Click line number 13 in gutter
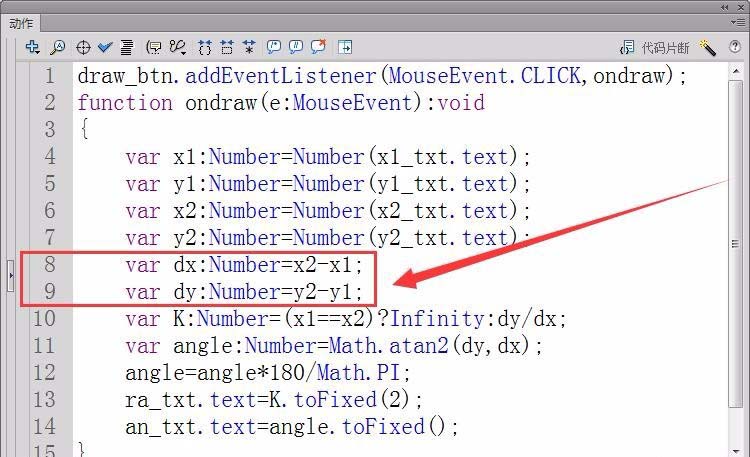 pyautogui.click(x=44, y=400)
